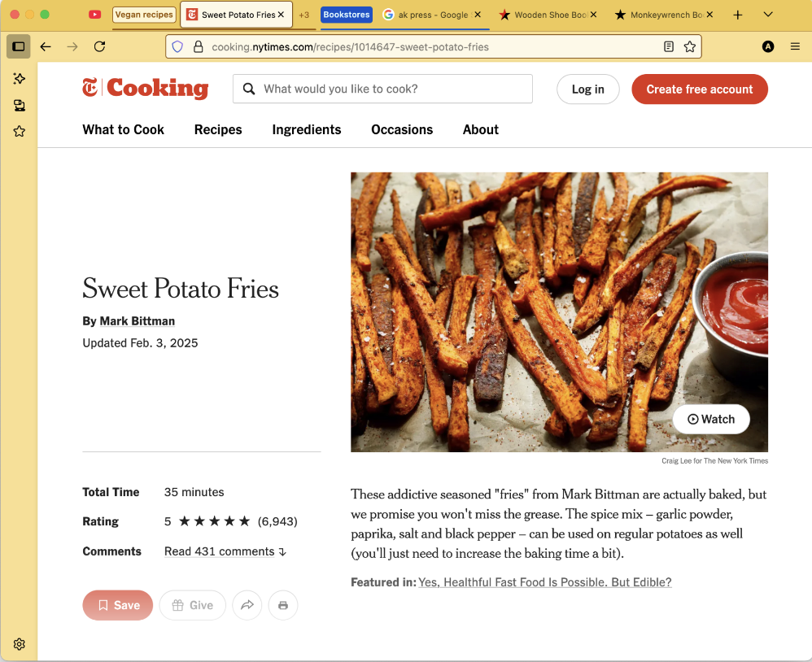The height and width of the screenshot is (662, 812).
Task: Click the print recipe icon
Action: (283, 605)
